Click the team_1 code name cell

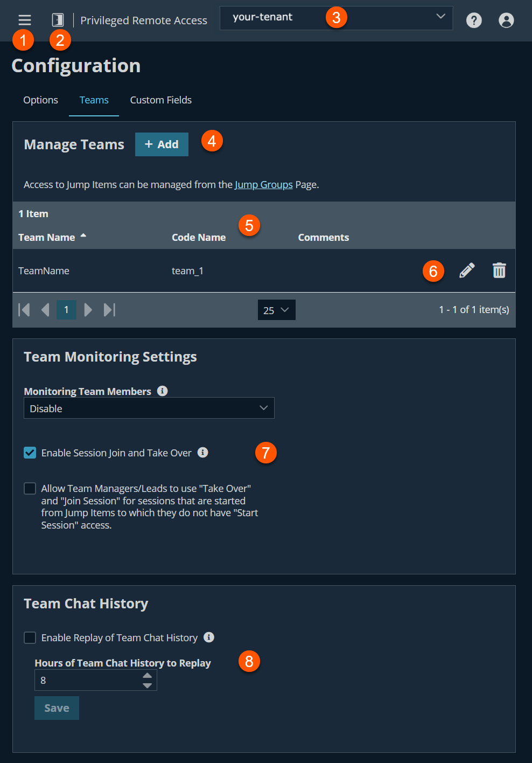[187, 271]
